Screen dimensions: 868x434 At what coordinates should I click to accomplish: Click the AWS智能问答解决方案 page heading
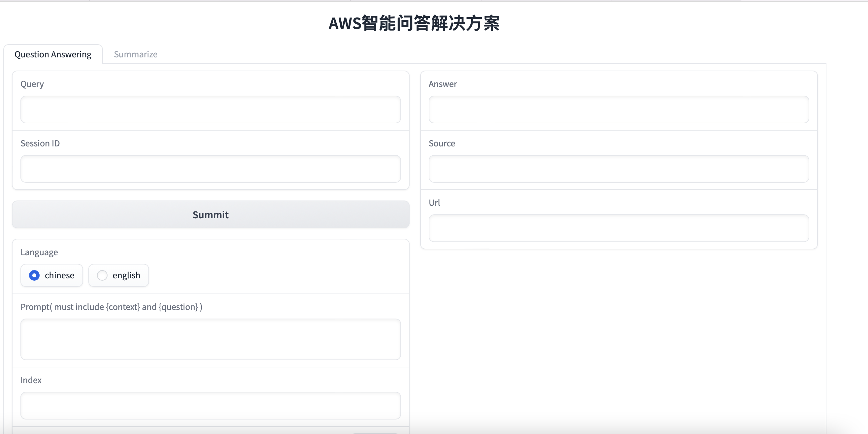(x=414, y=23)
